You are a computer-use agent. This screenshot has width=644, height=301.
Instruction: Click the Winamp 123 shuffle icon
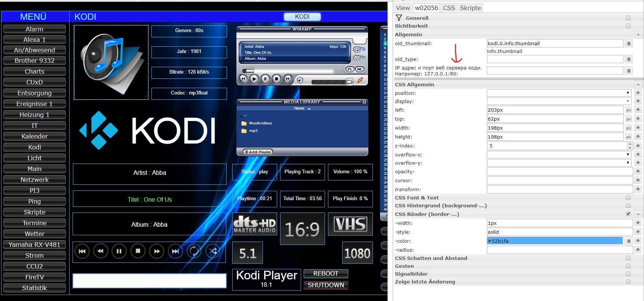[357, 59]
